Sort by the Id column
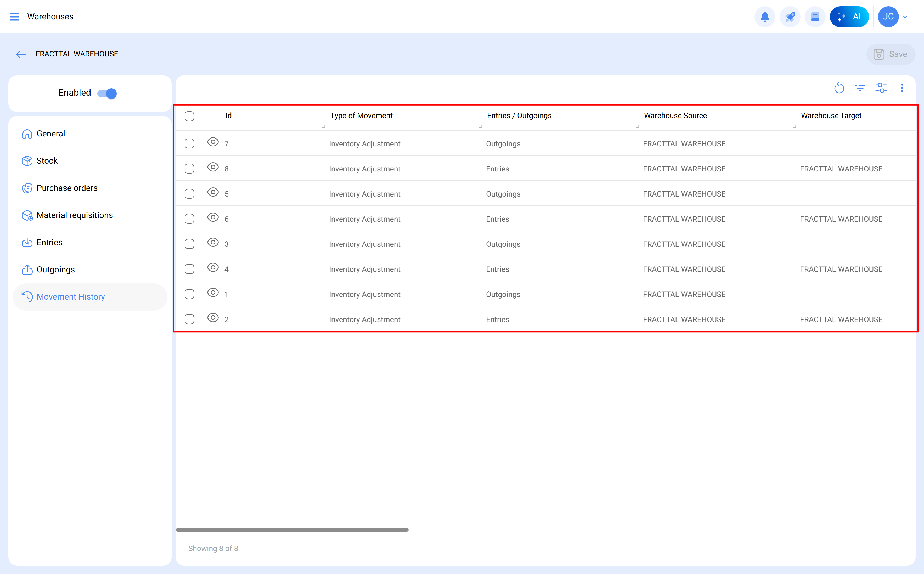Image resolution: width=924 pixels, height=574 pixels. point(228,116)
